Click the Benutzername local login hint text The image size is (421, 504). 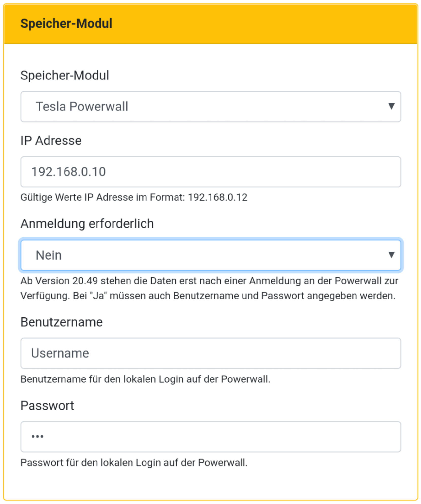[x=145, y=379]
